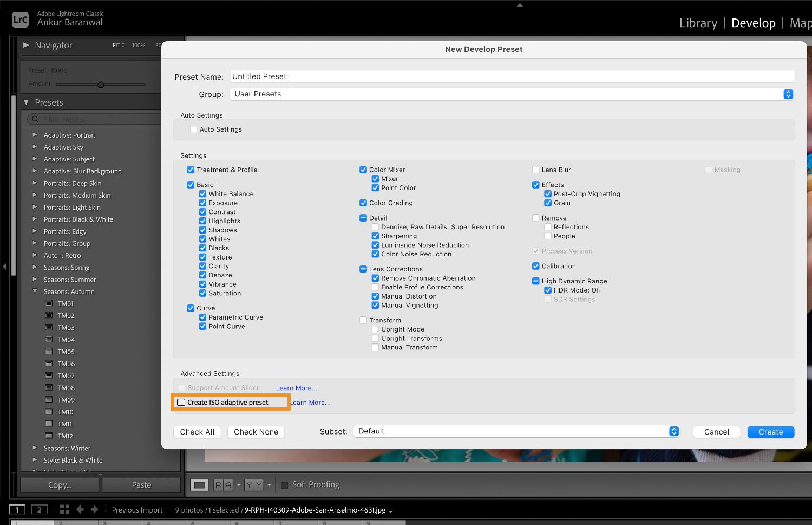Select the Loupe view icon in the toolbar

click(199, 484)
